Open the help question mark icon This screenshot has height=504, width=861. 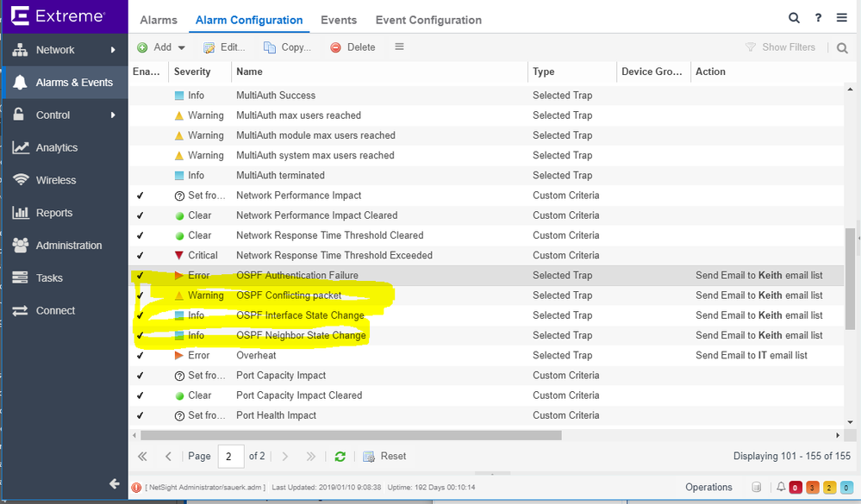click(x=818, y=18)
